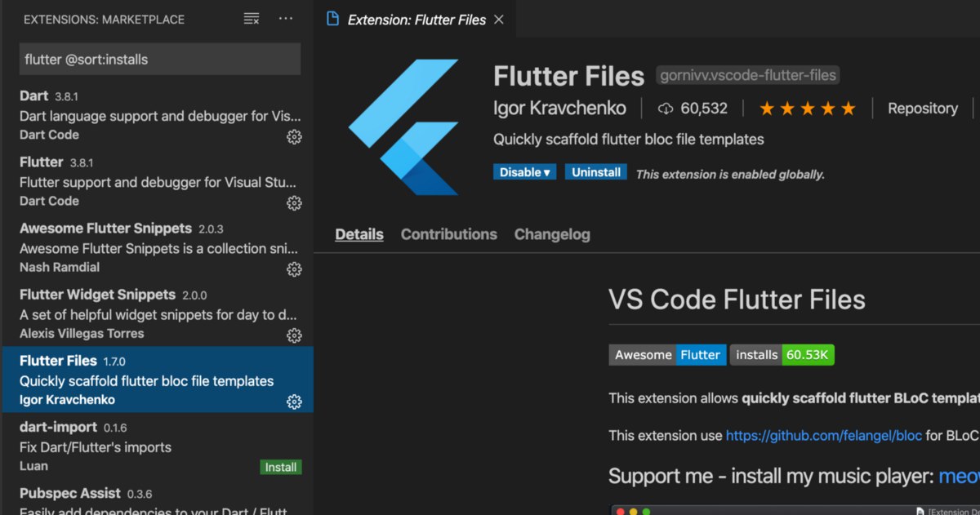Open the gear for Awesome Flutter Snippets
This screenshot has height=515, width=980.
pyautogui.click(x=294, y=269)
